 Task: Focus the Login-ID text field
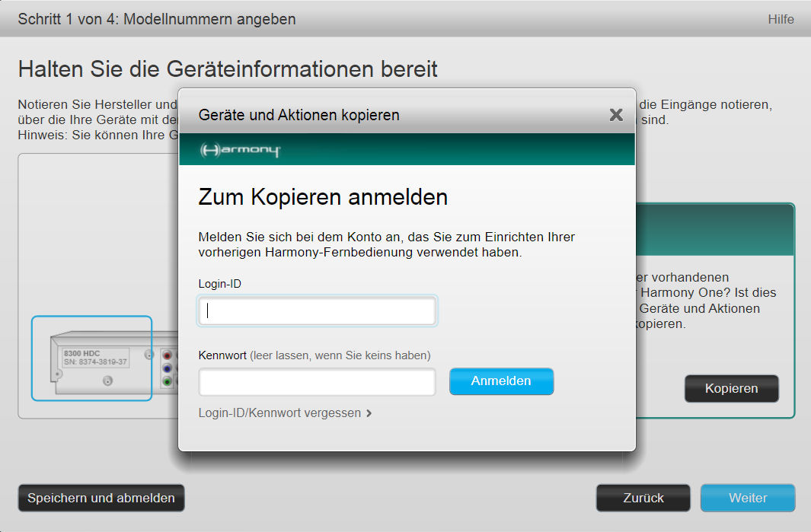coord(317,311)
